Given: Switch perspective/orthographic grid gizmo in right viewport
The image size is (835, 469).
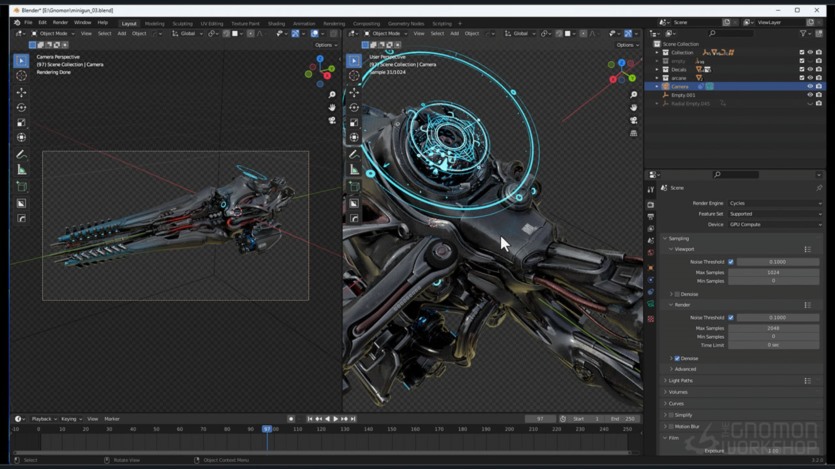Looking at the screenshot, I should (634, 133).
